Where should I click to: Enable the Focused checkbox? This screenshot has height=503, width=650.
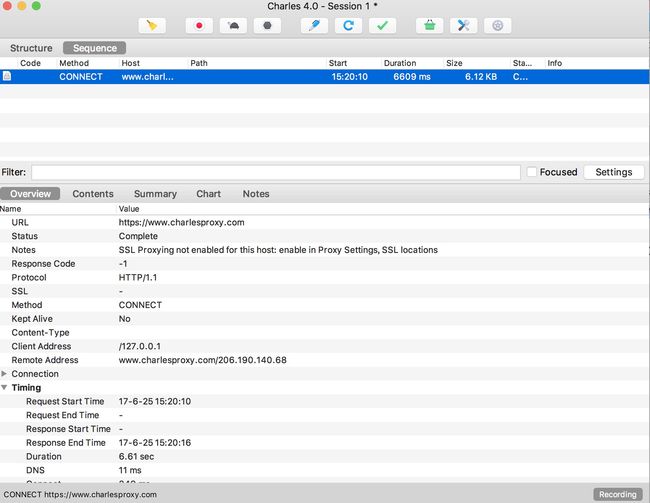[x=531, y=172]
